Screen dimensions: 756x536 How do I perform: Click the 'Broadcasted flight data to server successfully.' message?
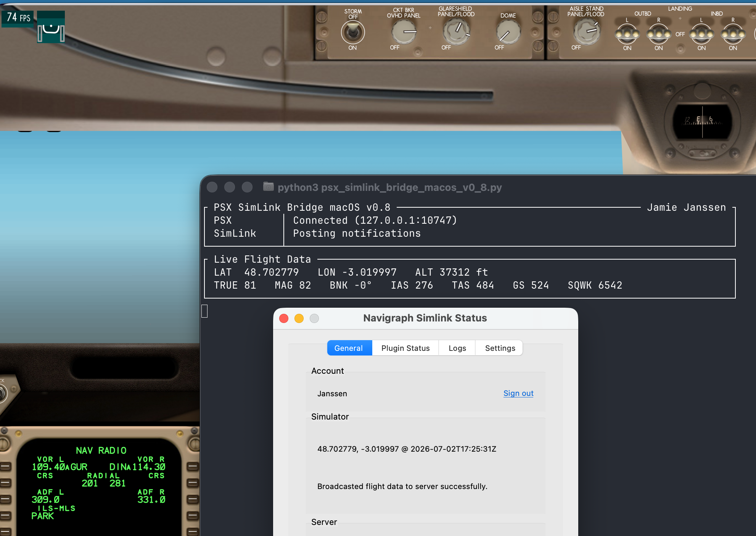[402, 486]
